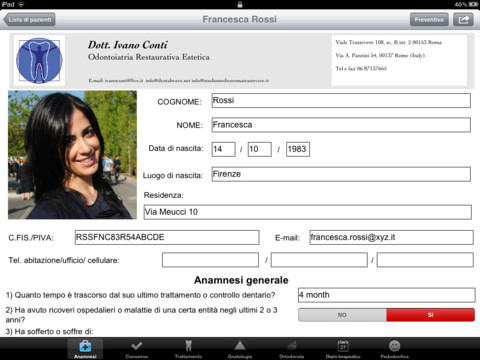
Task: Select NO for hospitalizations question
Action: 342,315
